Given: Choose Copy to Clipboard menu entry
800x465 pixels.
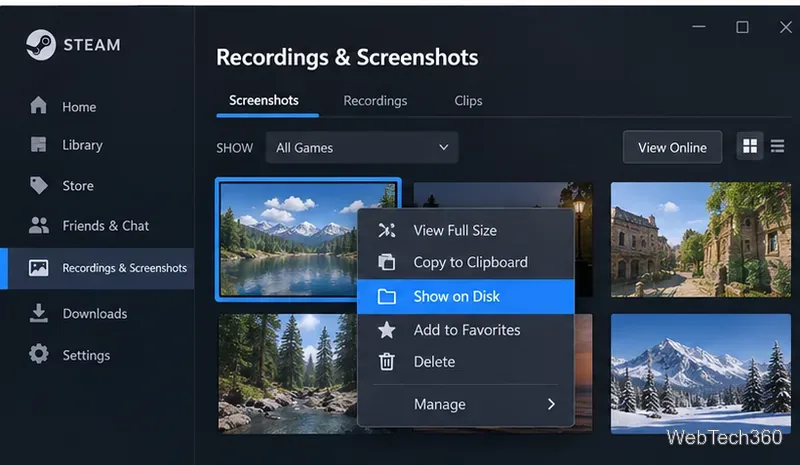Looking at the screenshot, I should (466, 262).
